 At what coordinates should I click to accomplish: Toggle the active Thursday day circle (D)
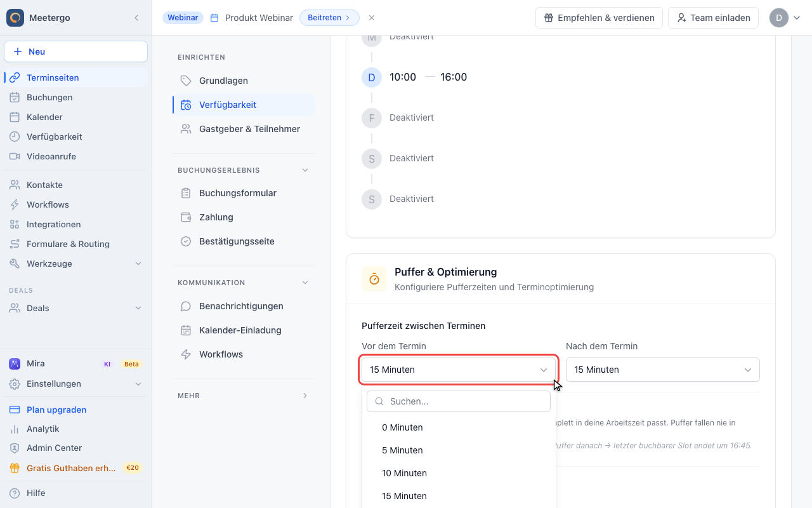[x=372, y=77]
